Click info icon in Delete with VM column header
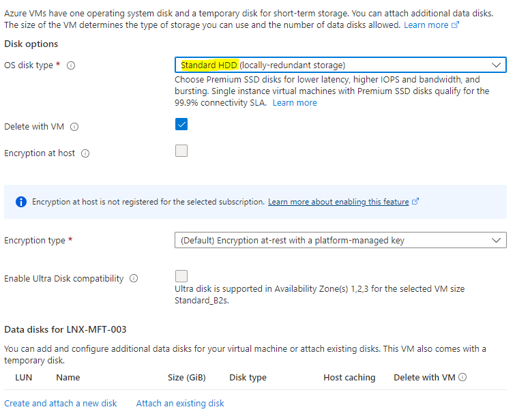 coord(462,378)
